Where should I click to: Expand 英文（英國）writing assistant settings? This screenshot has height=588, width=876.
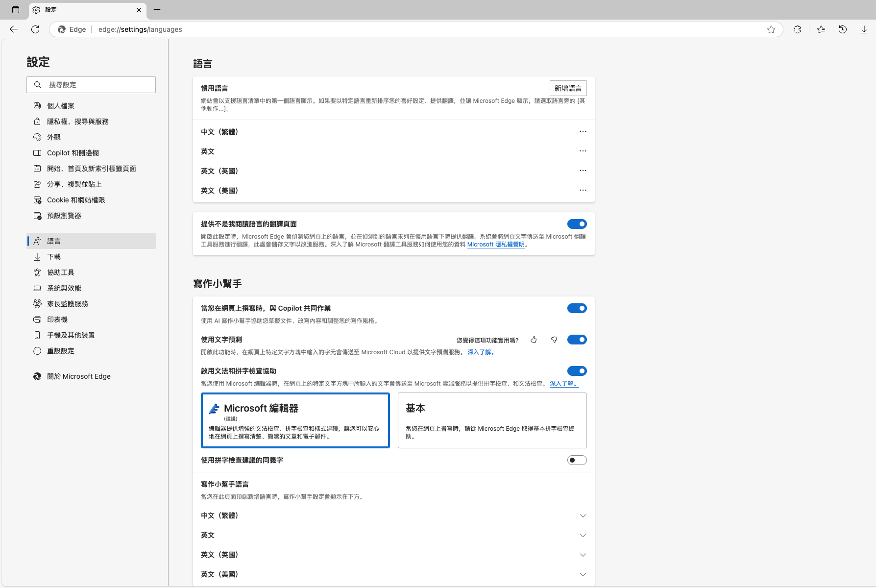point(583,555)
